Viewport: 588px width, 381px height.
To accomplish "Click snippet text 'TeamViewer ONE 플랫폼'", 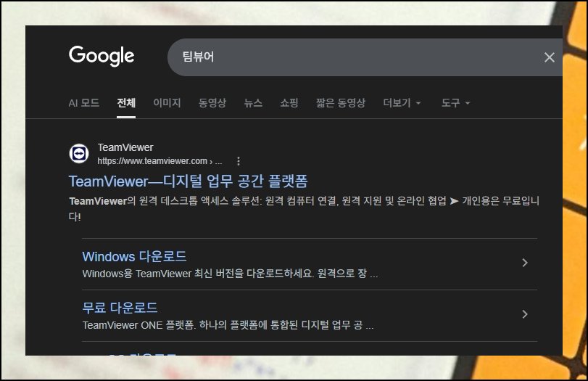I will [x=138, y=325].
